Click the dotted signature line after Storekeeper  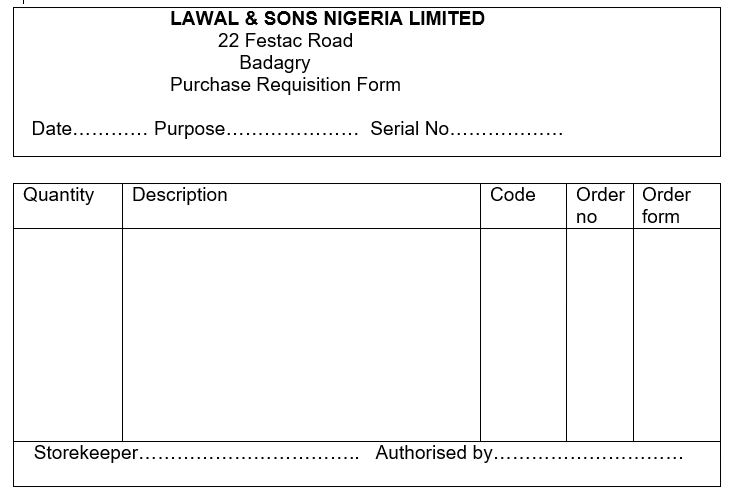pyautogui.click(x=249, y=455)
